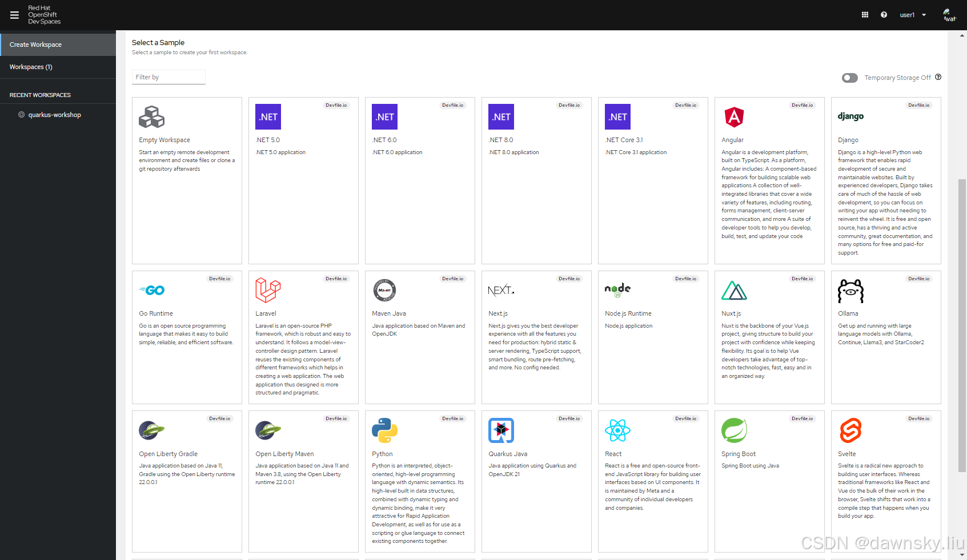The height and width of the screenshot is (560, 967).
Task: Choose the .NET Core 3.1 sample icon
Action: point(617,117)
